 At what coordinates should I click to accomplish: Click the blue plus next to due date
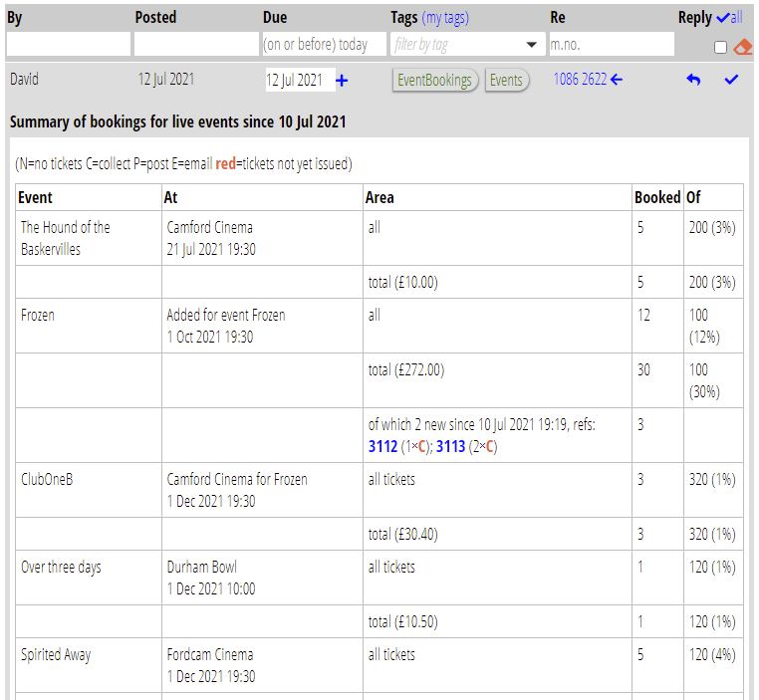pyautogui.click(x=342, y=81)
